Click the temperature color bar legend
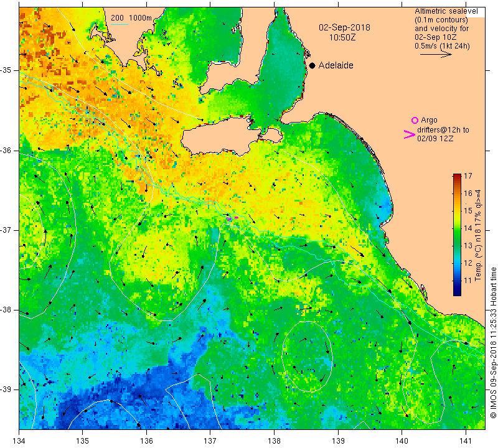This screenshot has width=498, height=448. (x=457, y=235)
